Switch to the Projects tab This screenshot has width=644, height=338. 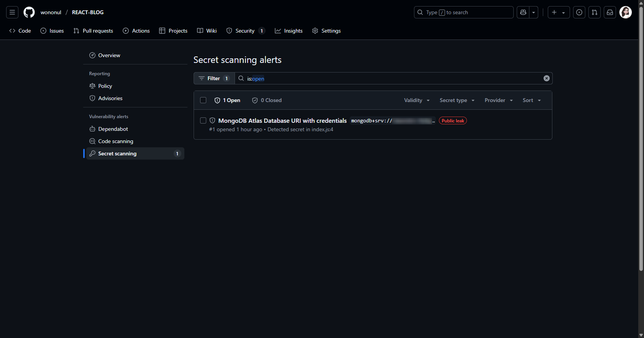(173, 31)
